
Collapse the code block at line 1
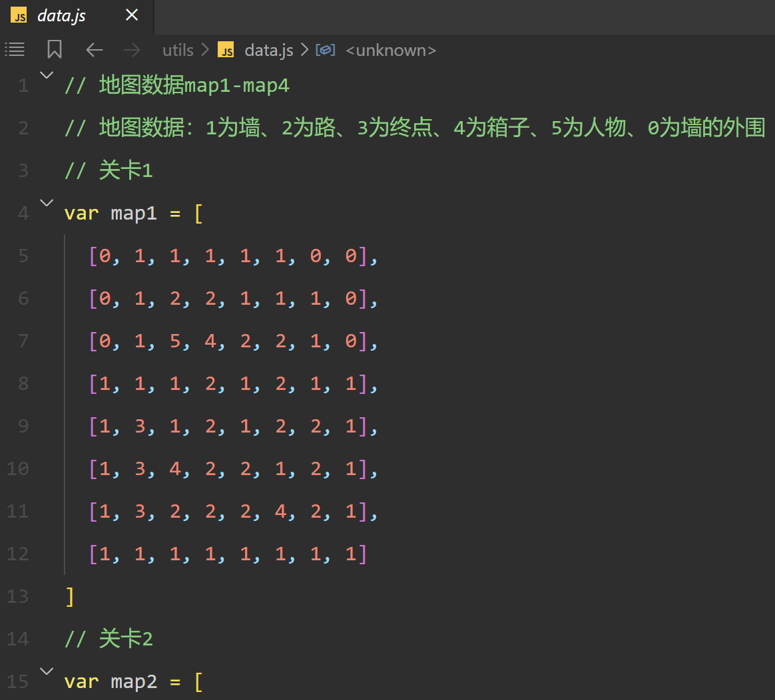pyautogui.click(x=45, y=75)
